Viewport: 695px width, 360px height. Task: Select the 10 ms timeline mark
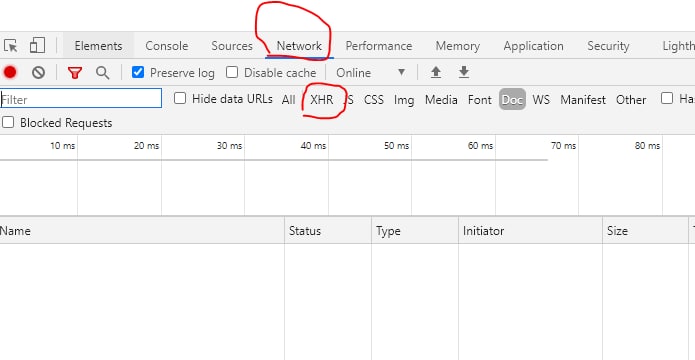[62, 146]
